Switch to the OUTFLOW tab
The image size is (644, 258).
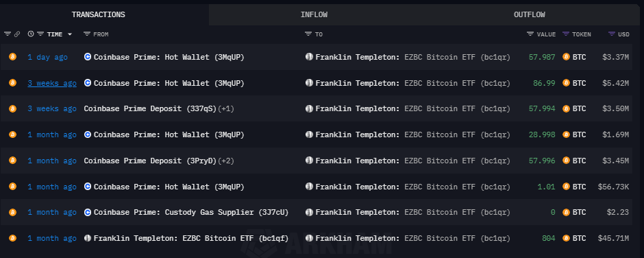pos(530,15)
